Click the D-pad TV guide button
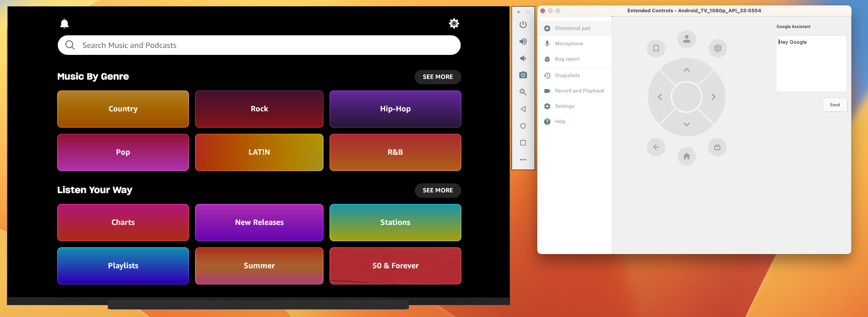Image resolution: width=868 pixels, height=317 pixels. point(717,147)
